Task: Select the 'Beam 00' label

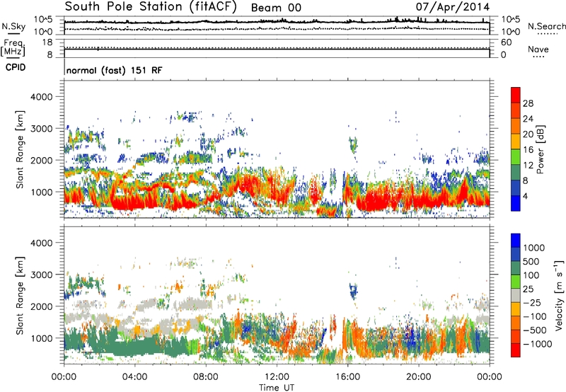Action: [276, 8]
